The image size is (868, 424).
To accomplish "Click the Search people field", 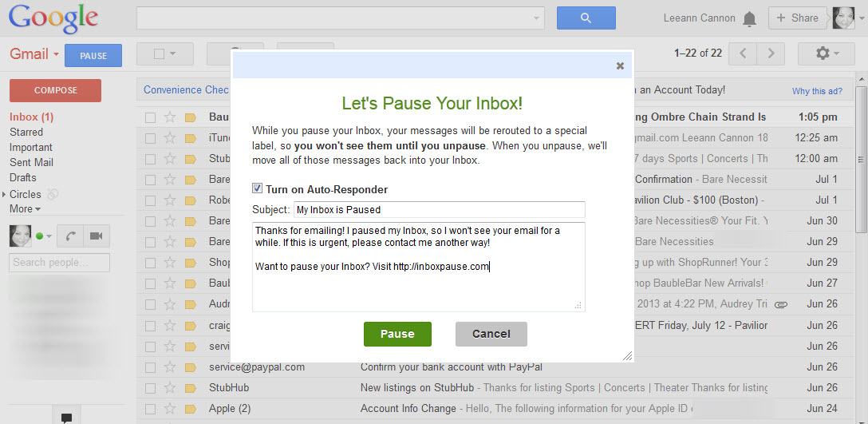I will [59, 262].
